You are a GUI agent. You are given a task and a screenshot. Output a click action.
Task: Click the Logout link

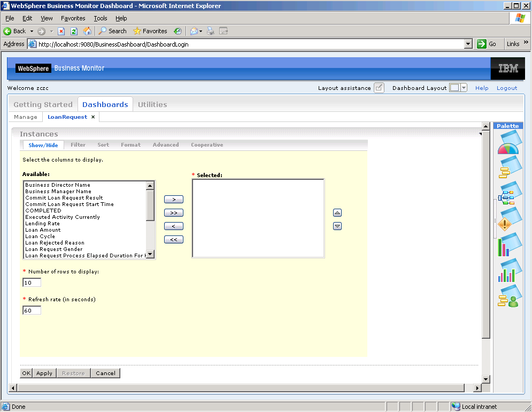click(x=507, y=88)
